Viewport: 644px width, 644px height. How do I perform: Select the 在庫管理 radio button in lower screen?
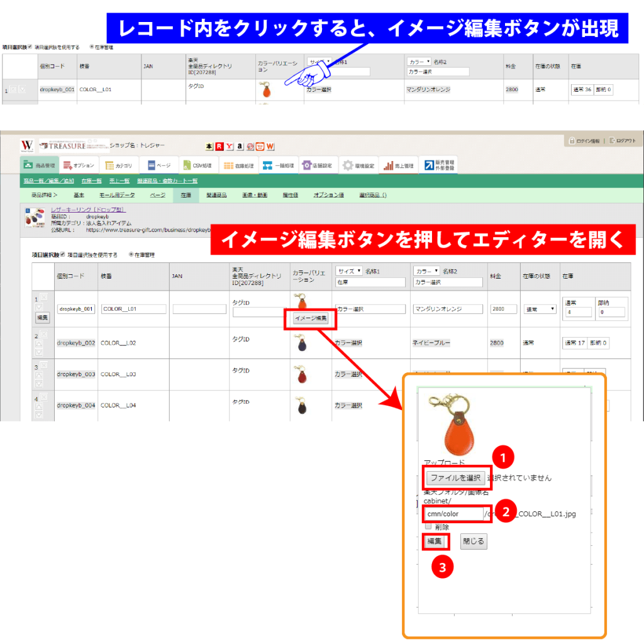click(x=131, y=255)
